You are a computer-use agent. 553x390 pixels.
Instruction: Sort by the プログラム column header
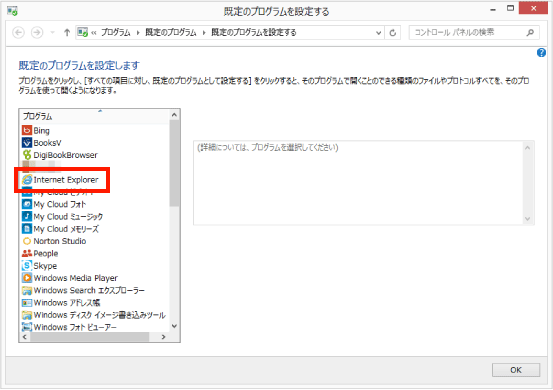pyautogui.click(x=94, y=116)
